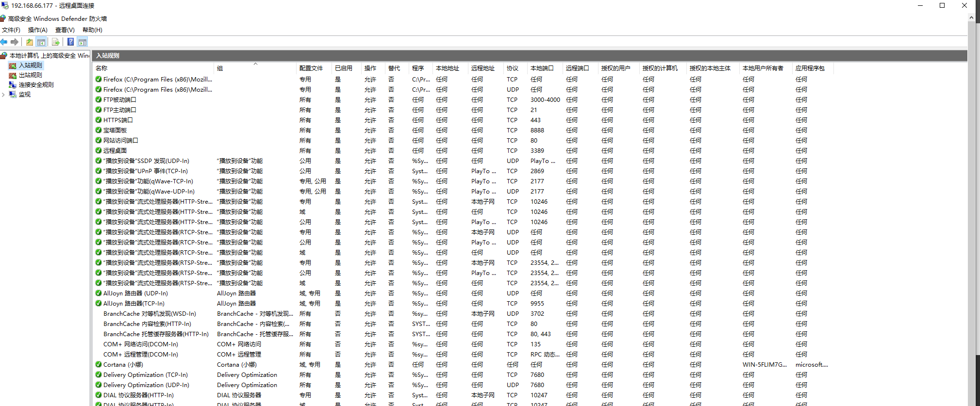Click the Windows Defender firewall window icon
The image size is (980, 406).
[3, 18]
